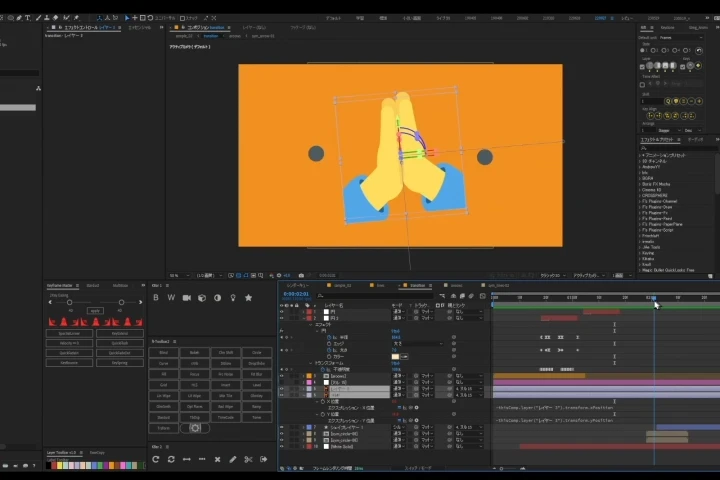Click the eyedropper next to the color swatch

click(404, 356)
